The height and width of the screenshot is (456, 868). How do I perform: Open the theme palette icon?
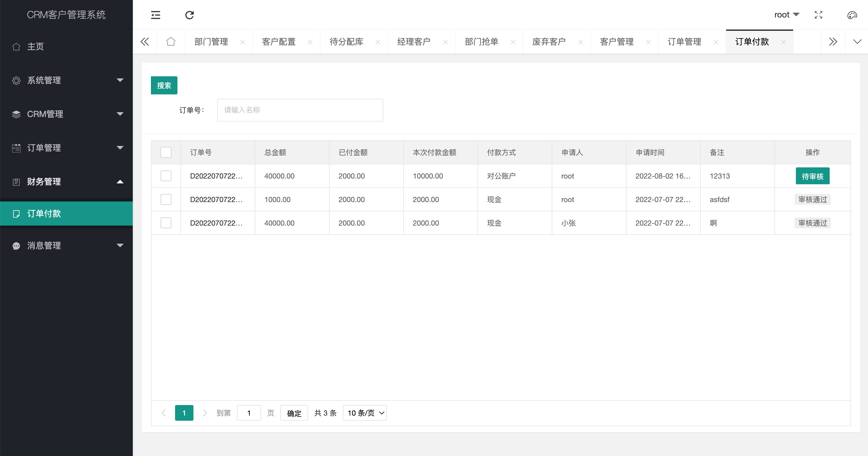[852, 15]
